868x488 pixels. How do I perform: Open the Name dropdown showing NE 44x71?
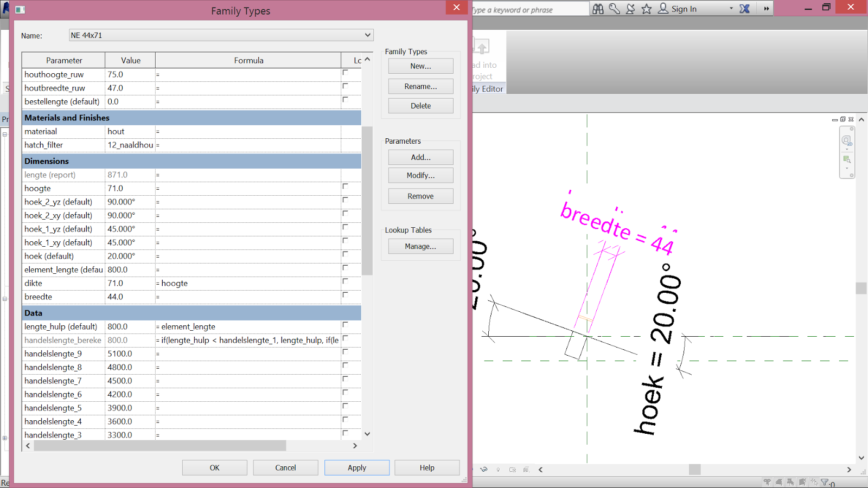[221, 35]
